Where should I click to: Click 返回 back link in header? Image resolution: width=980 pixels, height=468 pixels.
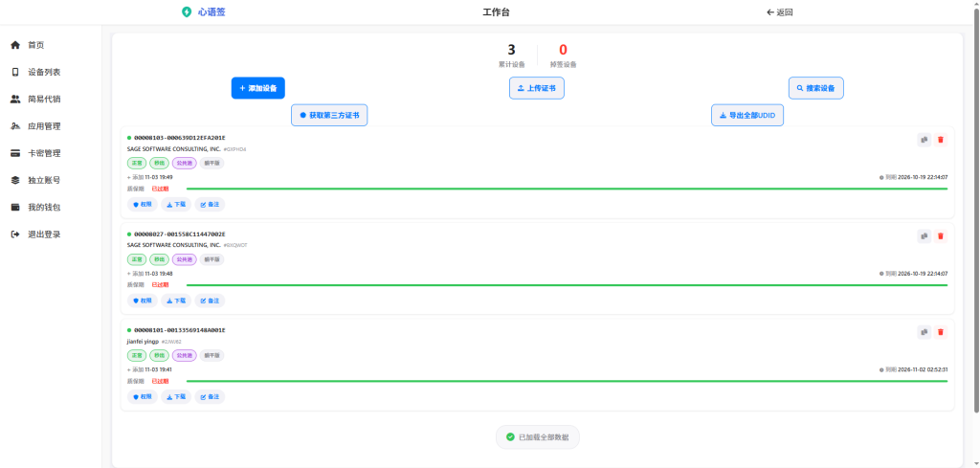pyautogui.click(x=780, y=12)
